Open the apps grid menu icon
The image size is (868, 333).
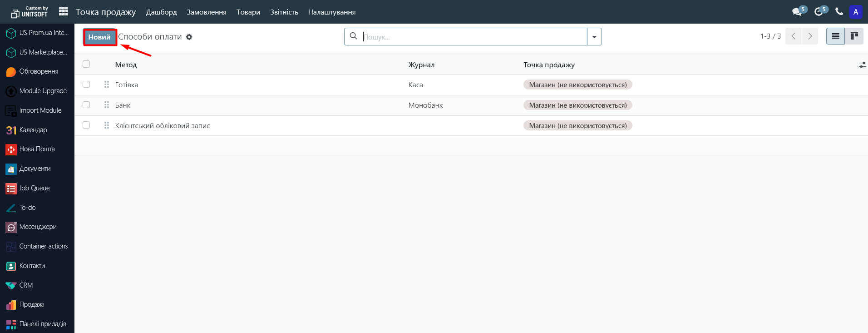point(64,11)
